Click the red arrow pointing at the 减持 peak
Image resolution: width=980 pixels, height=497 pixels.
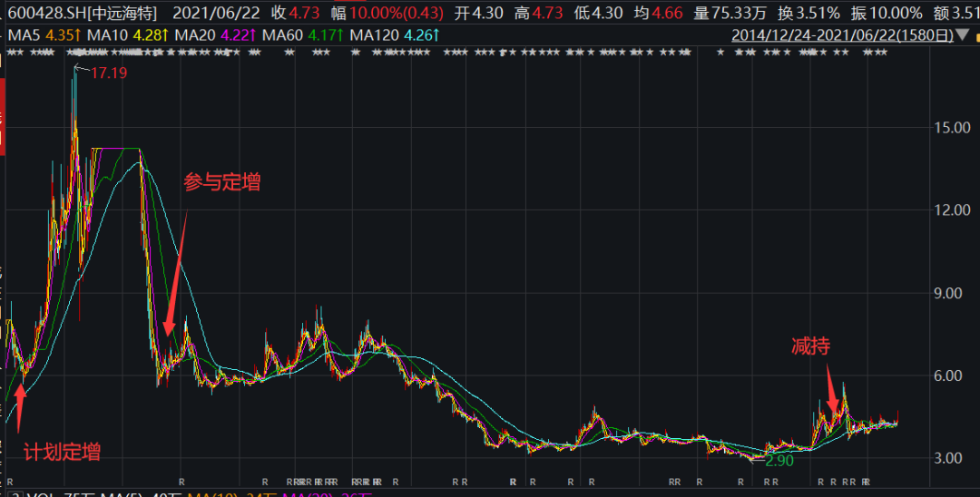click(830, 388)
